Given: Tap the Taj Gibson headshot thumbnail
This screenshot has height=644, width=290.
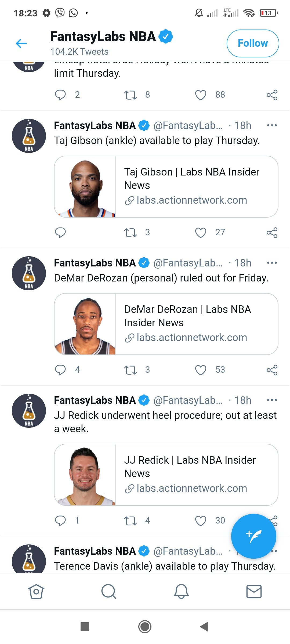Looking at the screenshot, I should click(x=85, y=187).
